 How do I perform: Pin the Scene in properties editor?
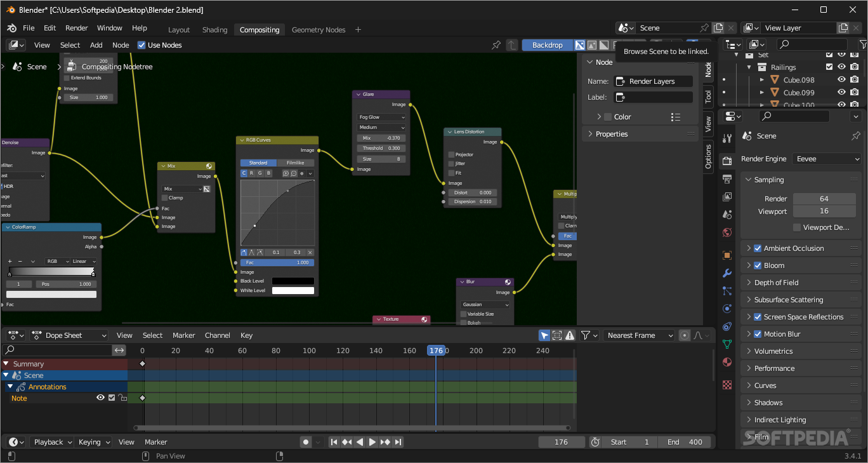[x=855, y=136]
